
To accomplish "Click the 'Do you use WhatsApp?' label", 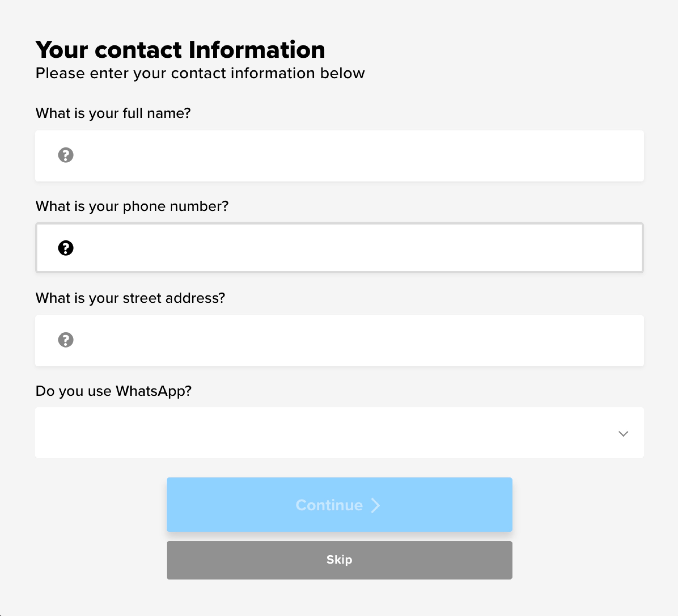I will 113,391.
